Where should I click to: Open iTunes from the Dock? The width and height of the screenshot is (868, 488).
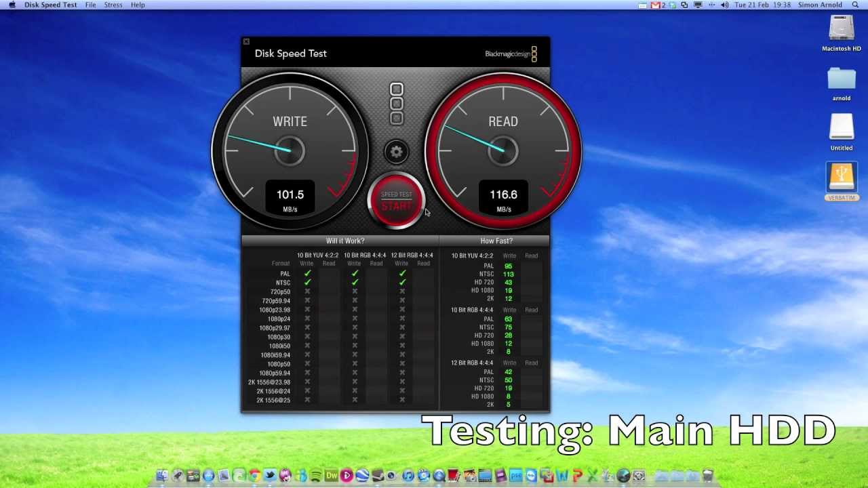click(408, 476)
